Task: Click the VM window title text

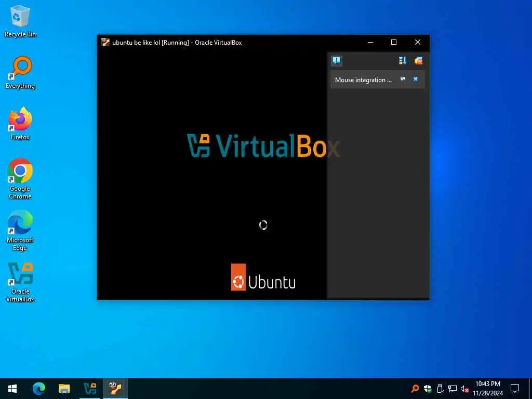Action: [x=177, y=43]
